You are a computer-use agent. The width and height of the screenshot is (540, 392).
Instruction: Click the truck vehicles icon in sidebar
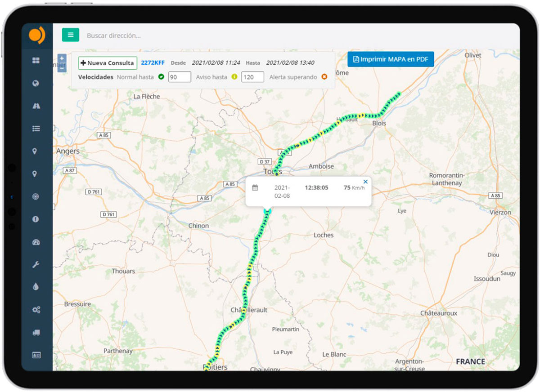[x=36, y=333]
